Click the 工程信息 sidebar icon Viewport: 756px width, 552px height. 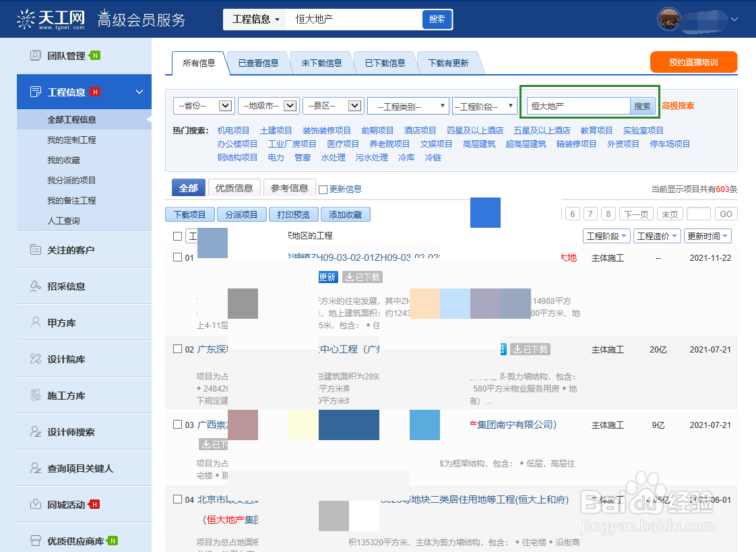click(x=35, y=92)
